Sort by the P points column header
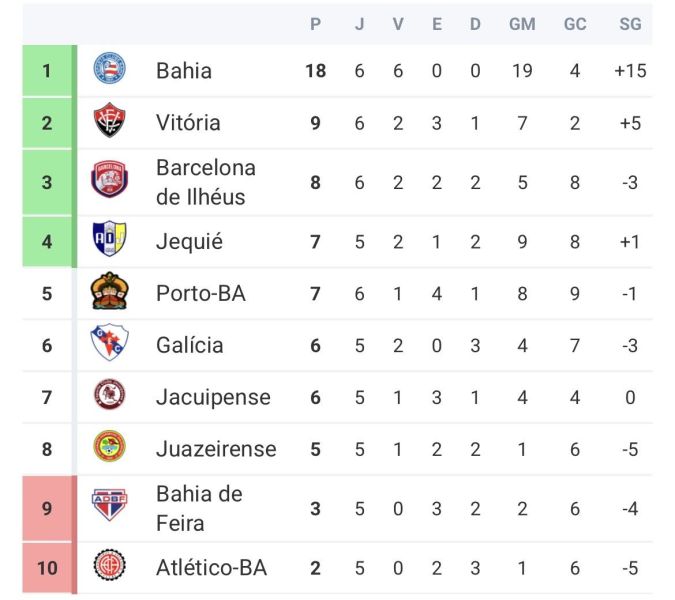The height and width of the screenshot is (600, 675). pyautogui.click(x=316, y=24)
